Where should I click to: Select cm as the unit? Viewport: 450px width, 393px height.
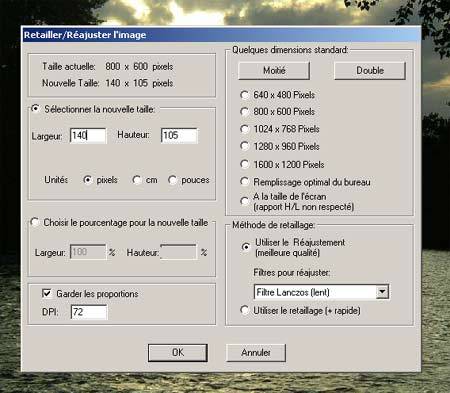(136, 180)
